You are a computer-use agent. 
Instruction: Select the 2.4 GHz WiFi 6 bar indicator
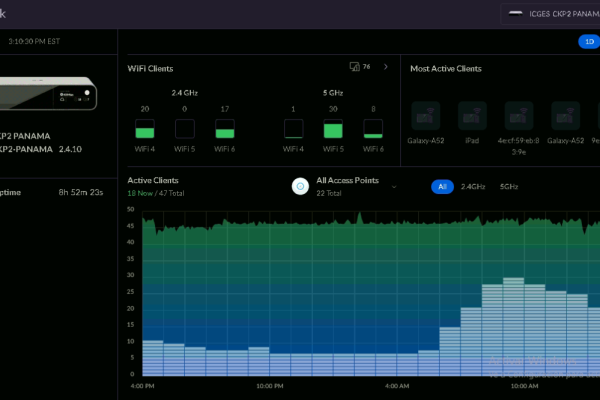click(x=225, y=129)
